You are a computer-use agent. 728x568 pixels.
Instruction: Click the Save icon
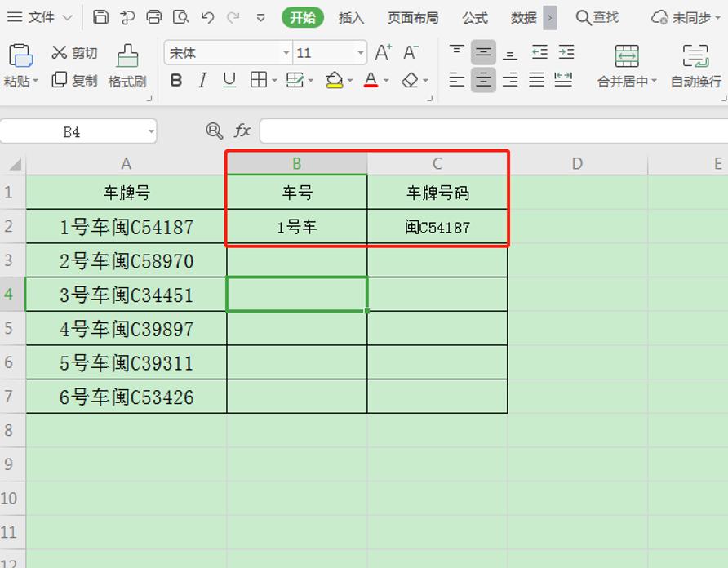click(100, 16)
